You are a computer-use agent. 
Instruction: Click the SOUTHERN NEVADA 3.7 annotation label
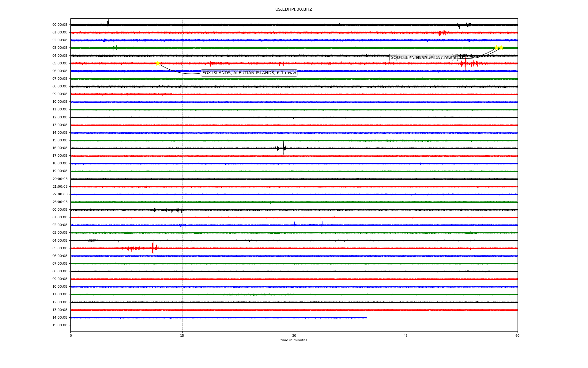[x=421, y=58]
